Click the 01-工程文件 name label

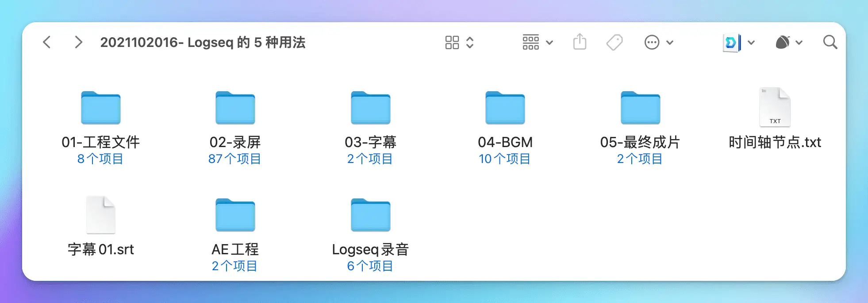pyautogui.click(x=101, y=142)
